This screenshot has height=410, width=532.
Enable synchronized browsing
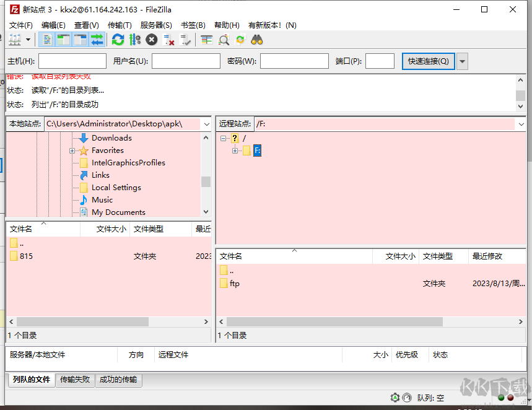240,39
